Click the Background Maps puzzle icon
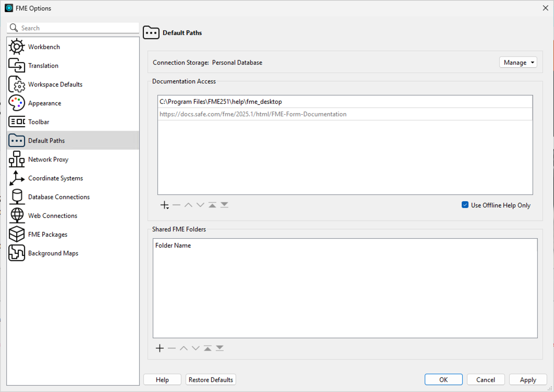 17,253
